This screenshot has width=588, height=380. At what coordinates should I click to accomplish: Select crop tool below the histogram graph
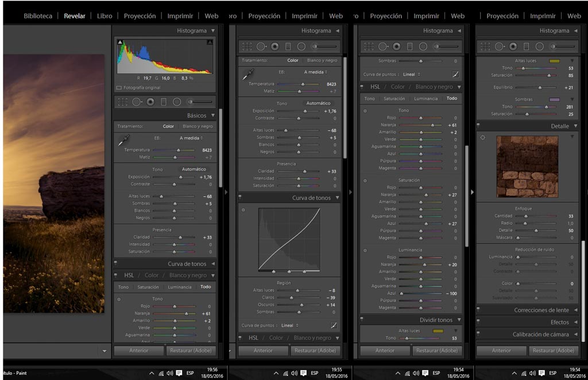coord(122,102)
